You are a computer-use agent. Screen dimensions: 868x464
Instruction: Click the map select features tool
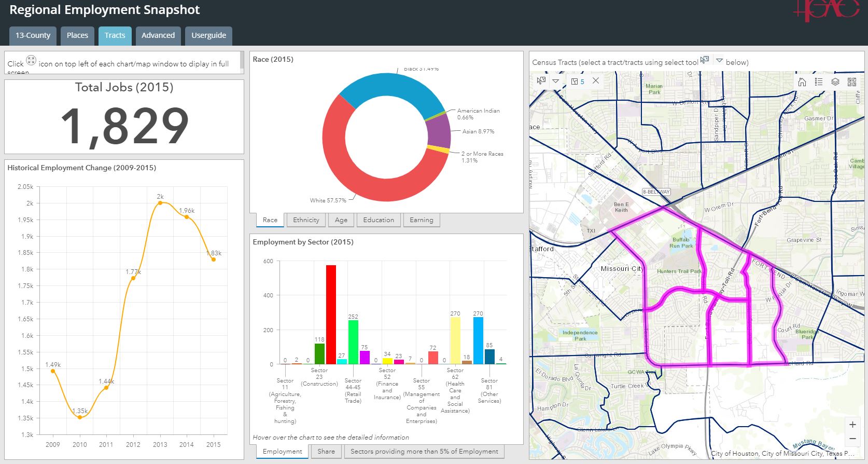click(x=541, y=81)
